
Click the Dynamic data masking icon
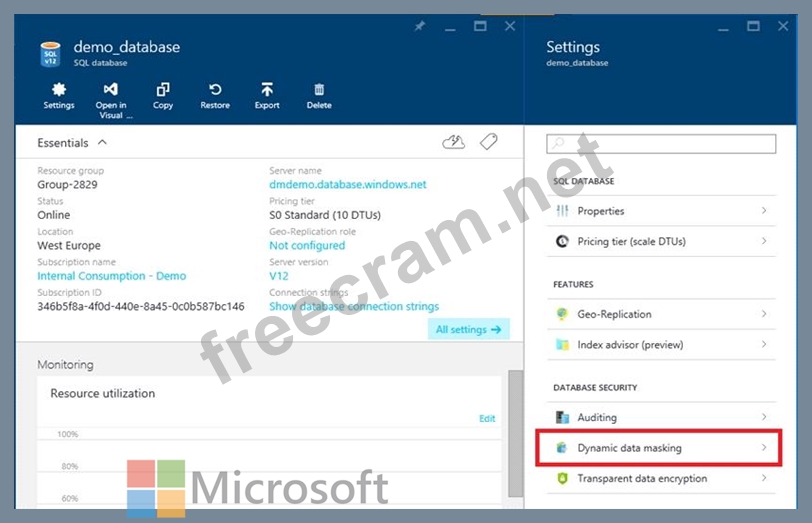pos(562,447)
